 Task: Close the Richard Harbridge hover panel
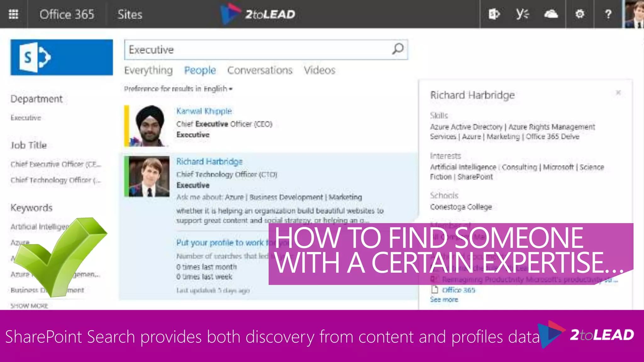pyautogui.click(x=618, y=92)
